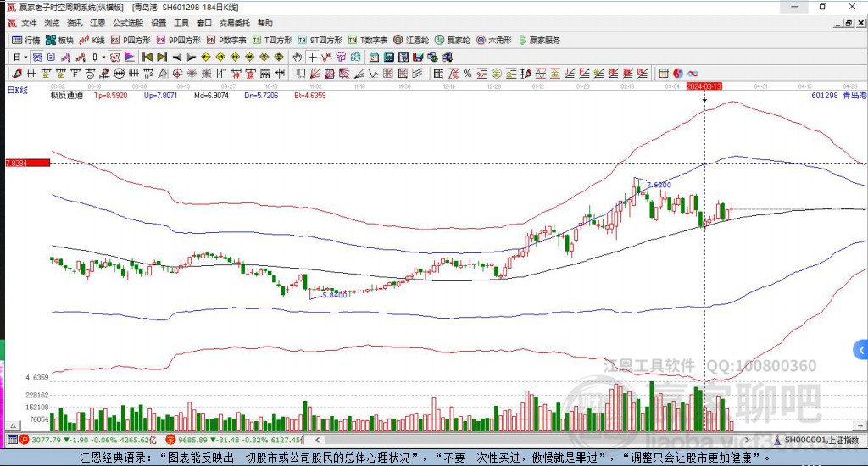Click the ruler triangle icon
This screenshot has width=868, height=466.
[x=162, y=73]
